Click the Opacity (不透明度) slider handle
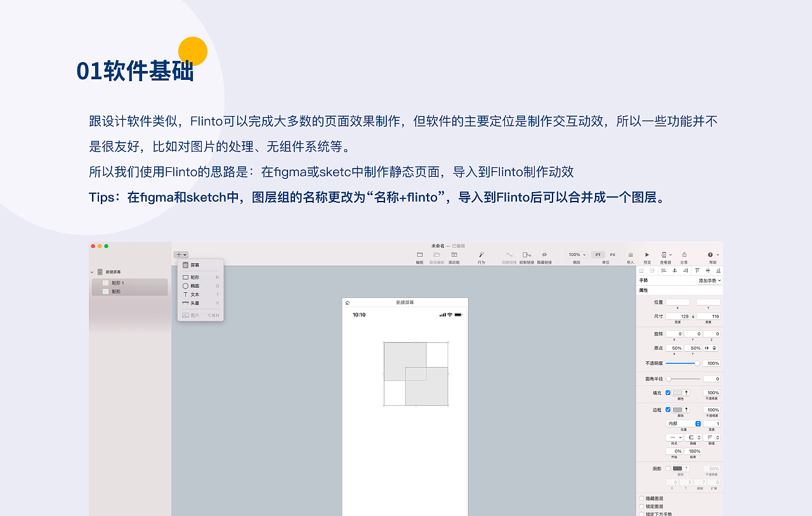The image size is (812, 516). 697,363
